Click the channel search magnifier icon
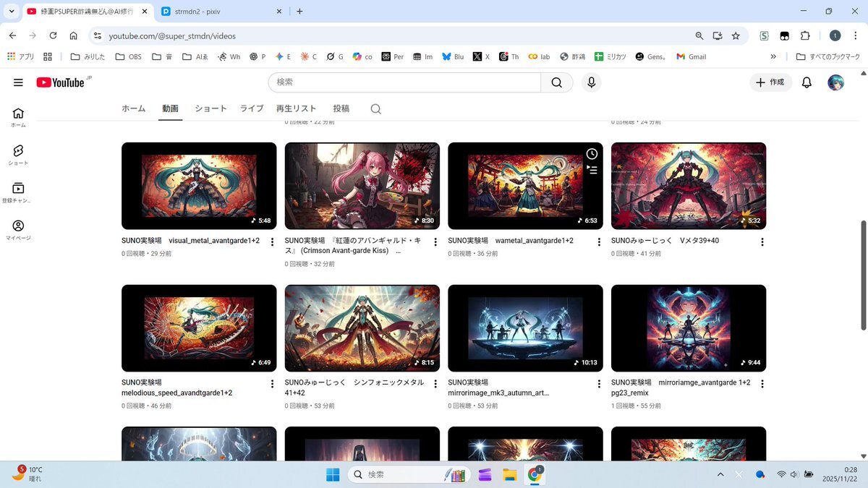The height and width of the screenshot is (488, 868). (375, 109)
